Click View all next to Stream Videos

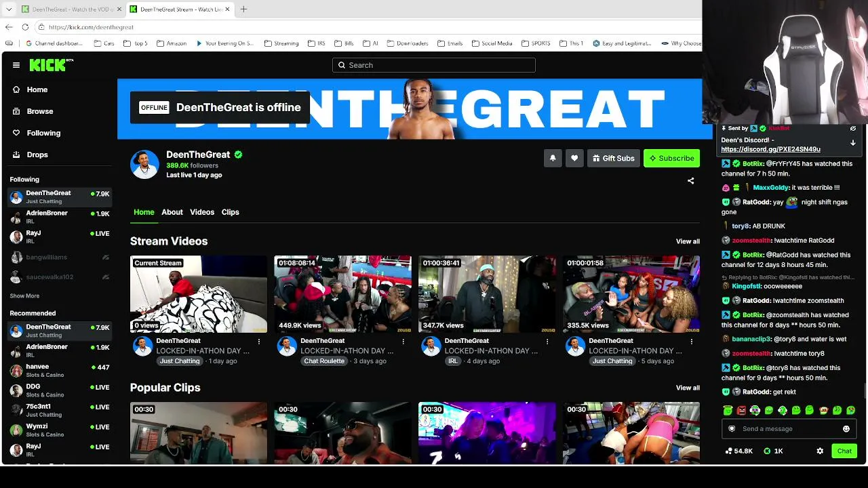point(688,241)
